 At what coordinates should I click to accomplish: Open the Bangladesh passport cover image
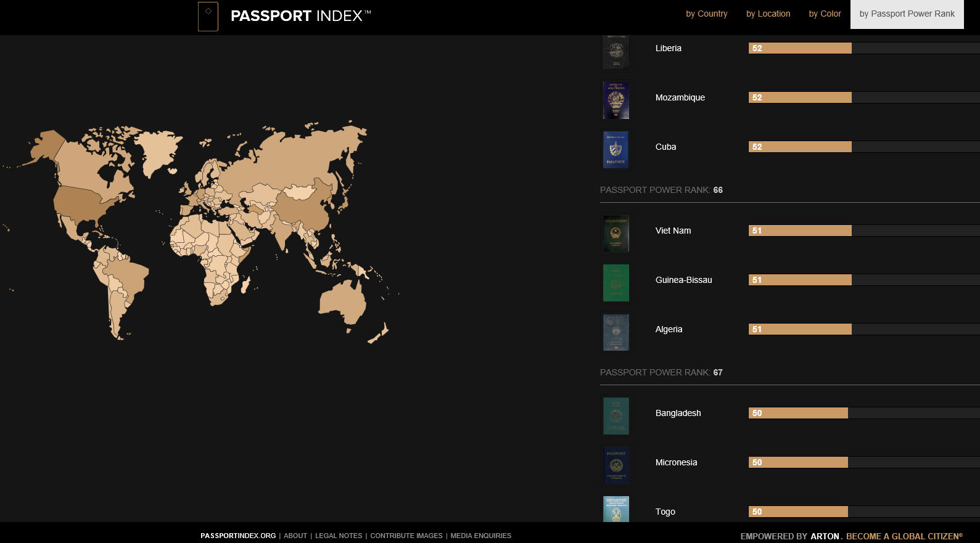tap(616, 416)
